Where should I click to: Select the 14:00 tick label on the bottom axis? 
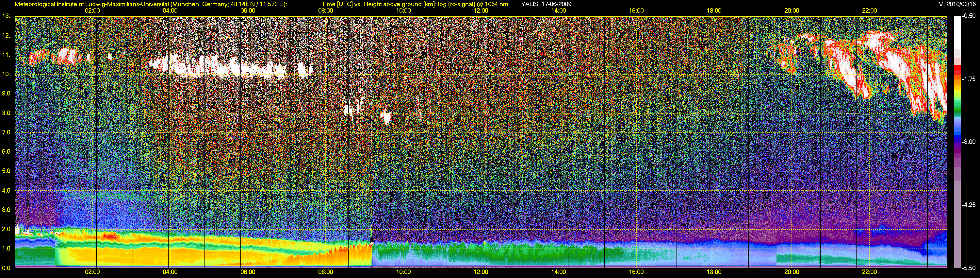pyautogui.click(x=559, y=272)
